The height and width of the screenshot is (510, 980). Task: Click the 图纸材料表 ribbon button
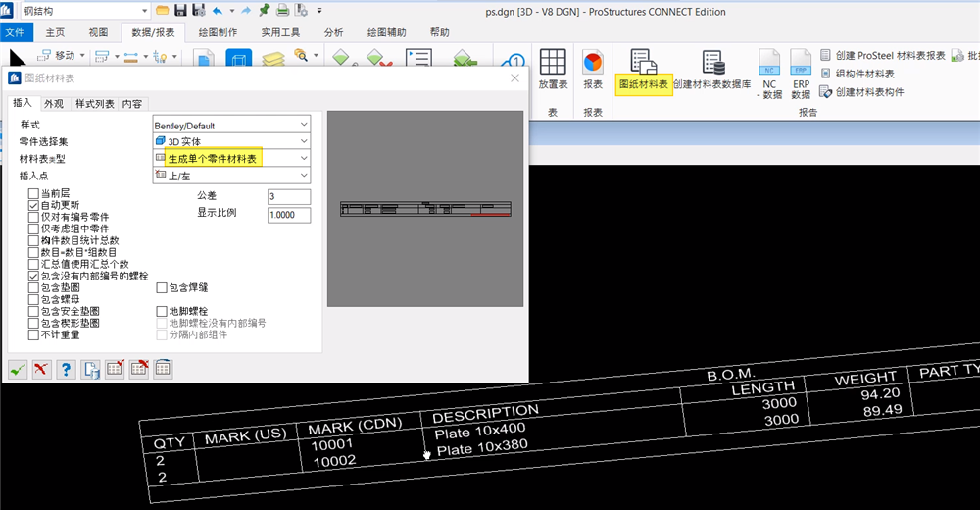point(644,72)
